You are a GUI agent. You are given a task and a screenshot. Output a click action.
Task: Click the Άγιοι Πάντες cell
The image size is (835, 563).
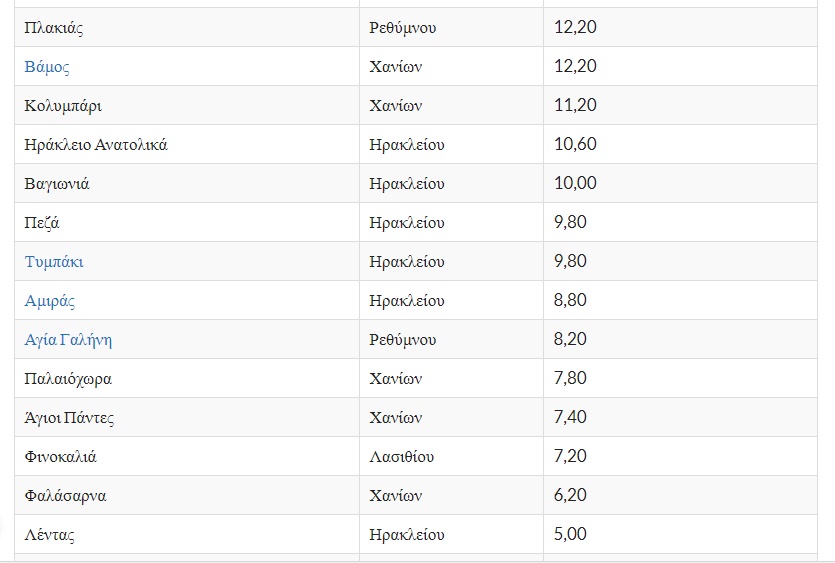pyautogui.click(x=69, y=418)
